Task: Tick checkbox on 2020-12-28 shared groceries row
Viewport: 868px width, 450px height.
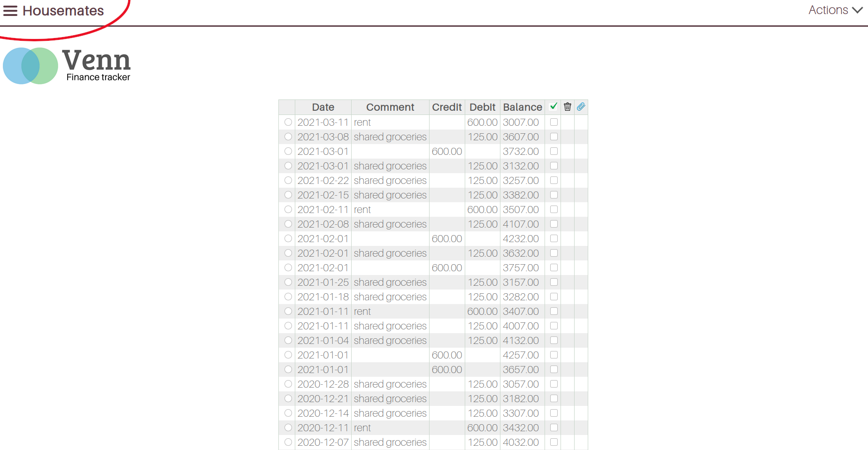Action: [554, 384]
